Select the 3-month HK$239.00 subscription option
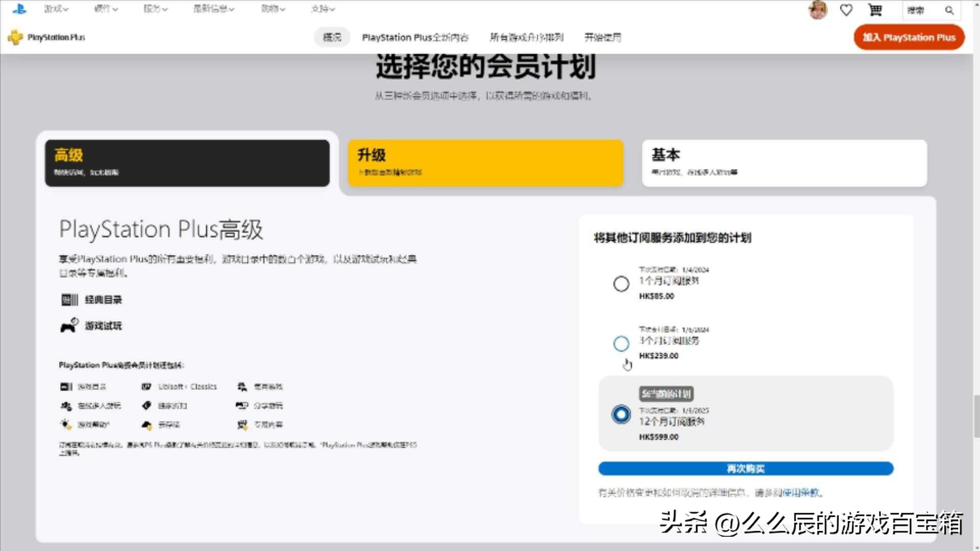980x551 pixels. coord(621,344)
